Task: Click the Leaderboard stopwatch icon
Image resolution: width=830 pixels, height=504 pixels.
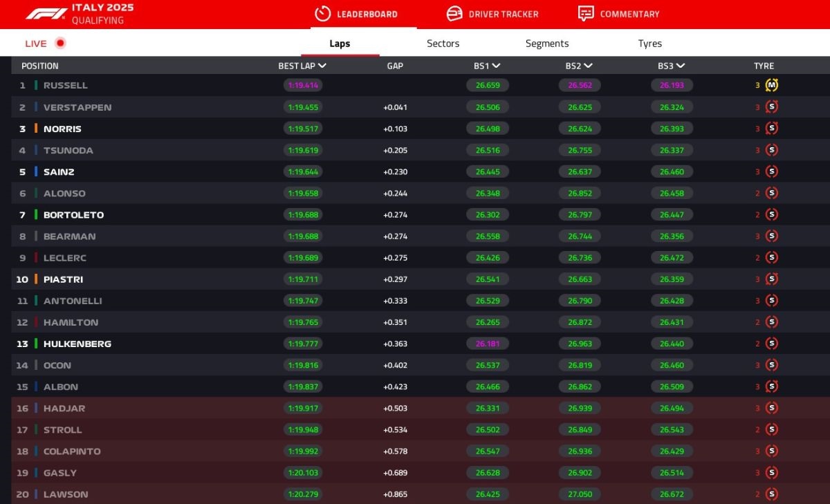Action: [x=322, y=14]
